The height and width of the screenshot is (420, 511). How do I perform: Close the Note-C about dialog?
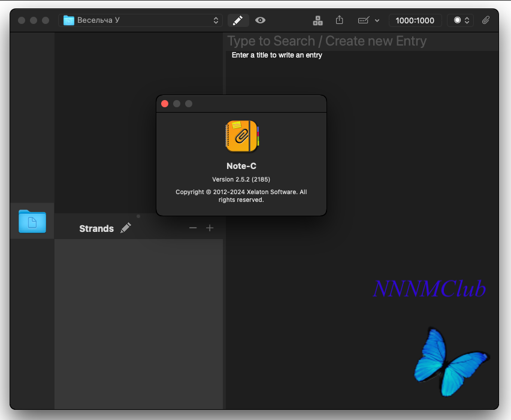pyautogui.click(x=165, y=104)
